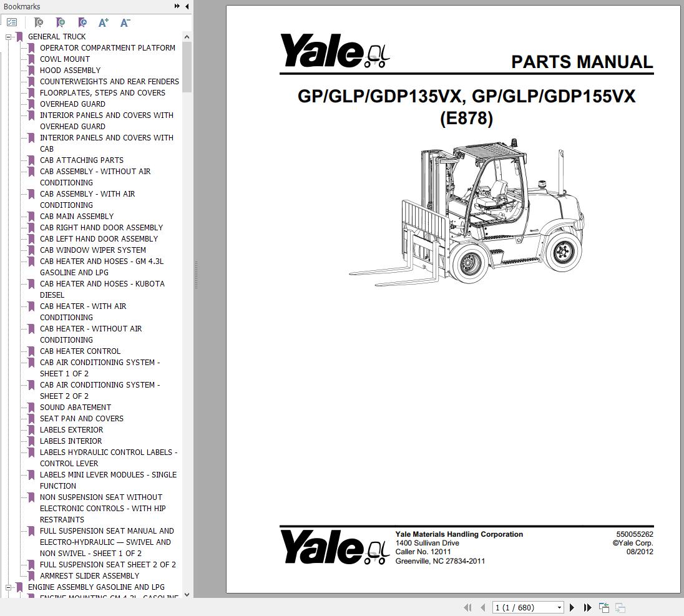Viewport: 684px width, 616px height.
Task: Decrease bookmark text size with A- icon
Action: [x=125, y=22]
